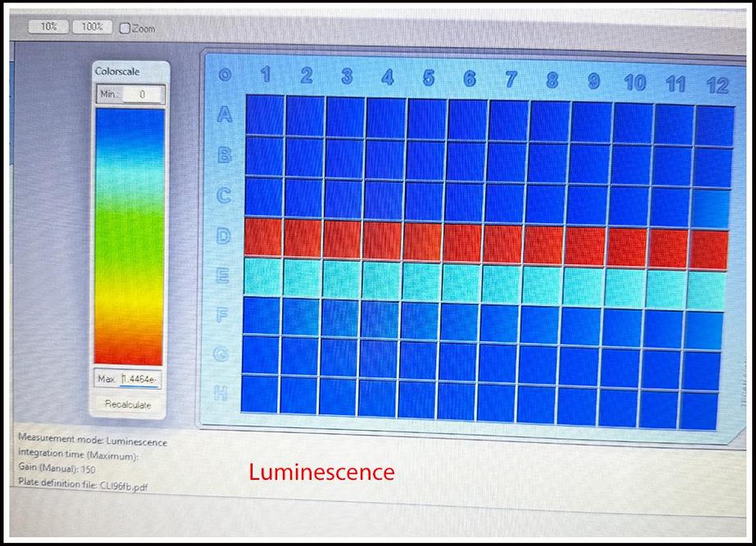
Task: Click blue well A1
Action: (265, 115)
